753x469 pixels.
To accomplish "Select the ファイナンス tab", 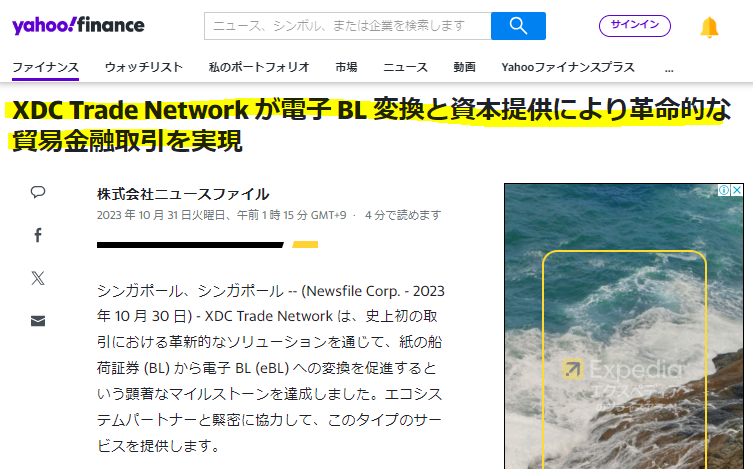I will (46, 67).
